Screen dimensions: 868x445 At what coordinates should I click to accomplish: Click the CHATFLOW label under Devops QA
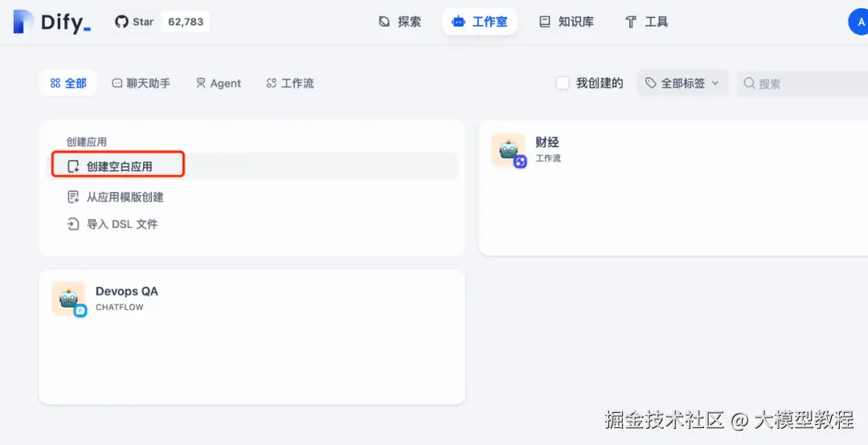point(120,307)
